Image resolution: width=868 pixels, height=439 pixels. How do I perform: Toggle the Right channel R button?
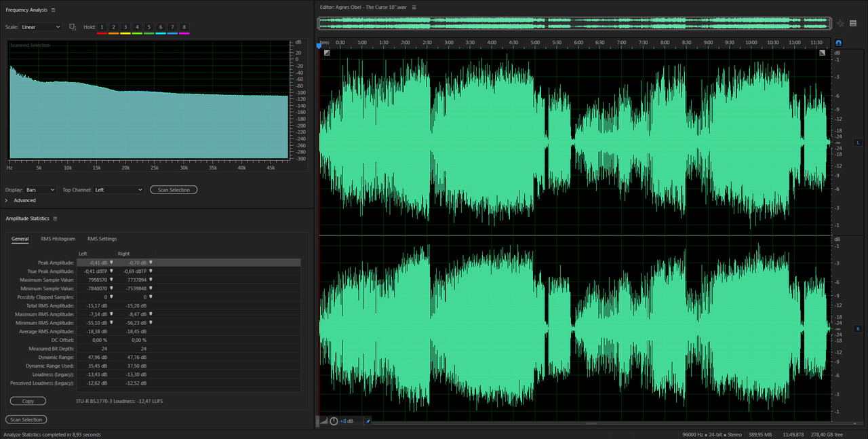[858, 328]
